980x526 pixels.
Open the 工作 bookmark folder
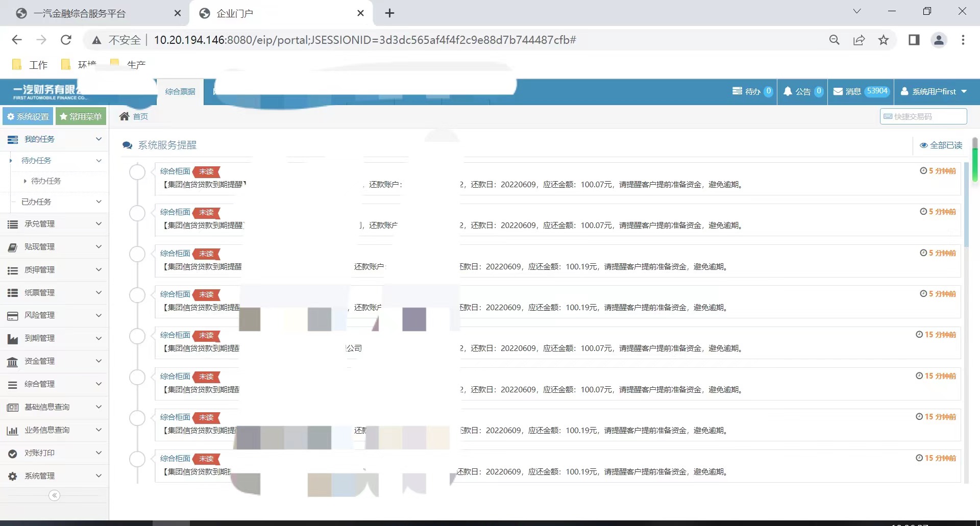click(30, 65)
